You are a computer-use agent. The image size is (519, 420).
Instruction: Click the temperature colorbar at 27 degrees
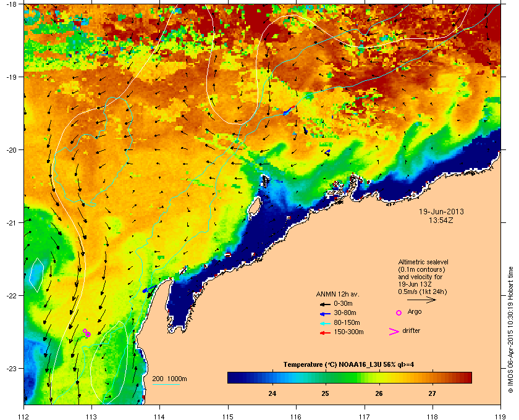tap(432, 377)
